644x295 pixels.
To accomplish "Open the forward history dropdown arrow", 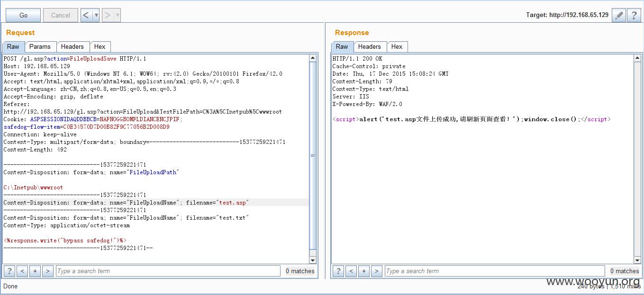I will [118, 15].
